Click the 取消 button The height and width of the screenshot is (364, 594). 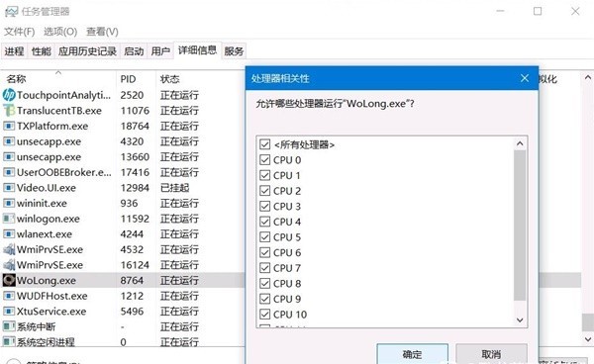(491, 354)
